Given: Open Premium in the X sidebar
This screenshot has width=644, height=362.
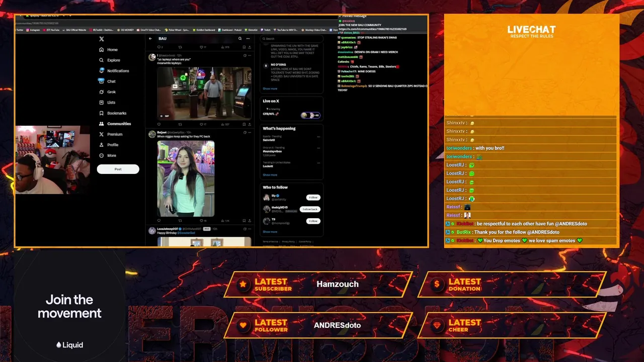Looking at the screenshot, I should [x=111, y=134].
